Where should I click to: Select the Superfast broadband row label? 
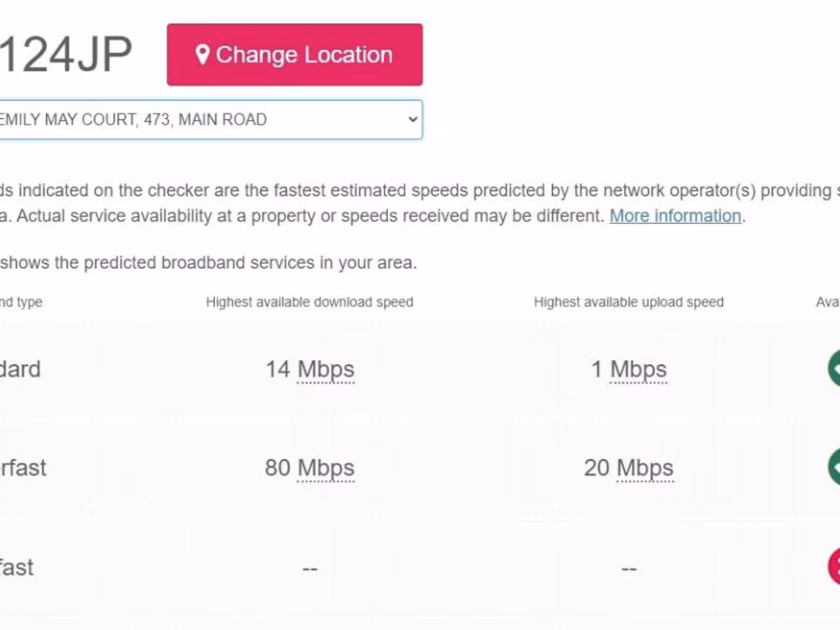click(x=23, y=468)
